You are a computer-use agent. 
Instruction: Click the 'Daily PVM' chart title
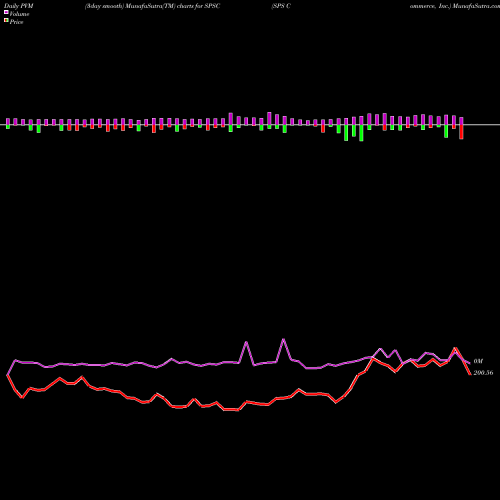click(19, 6)
